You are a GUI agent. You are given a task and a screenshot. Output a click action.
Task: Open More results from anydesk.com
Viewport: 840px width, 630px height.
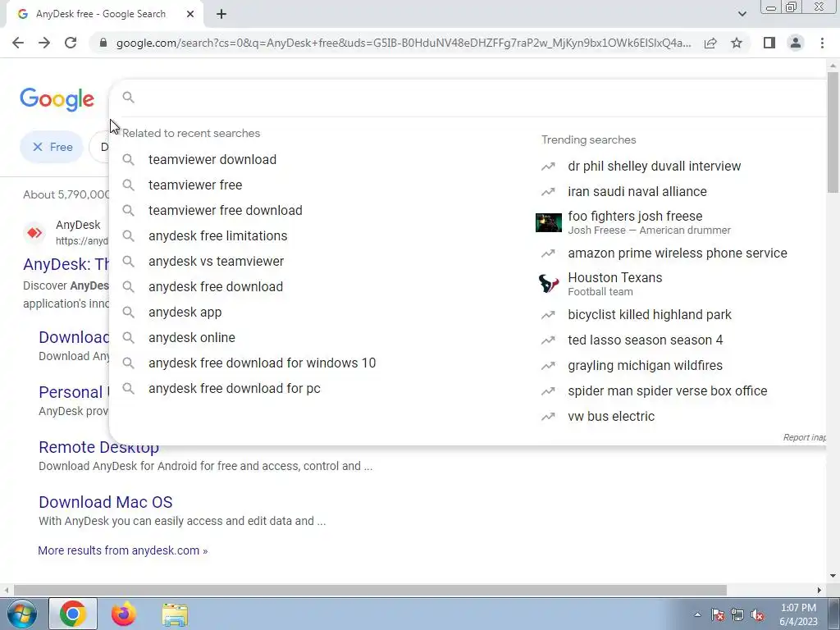[123, 550]
